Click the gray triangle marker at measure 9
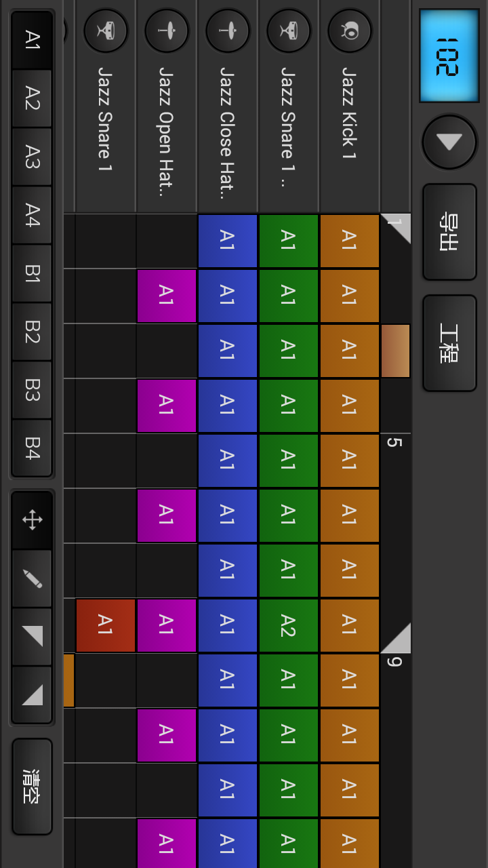Screen dimensions: 488x868 pos(398,637)
